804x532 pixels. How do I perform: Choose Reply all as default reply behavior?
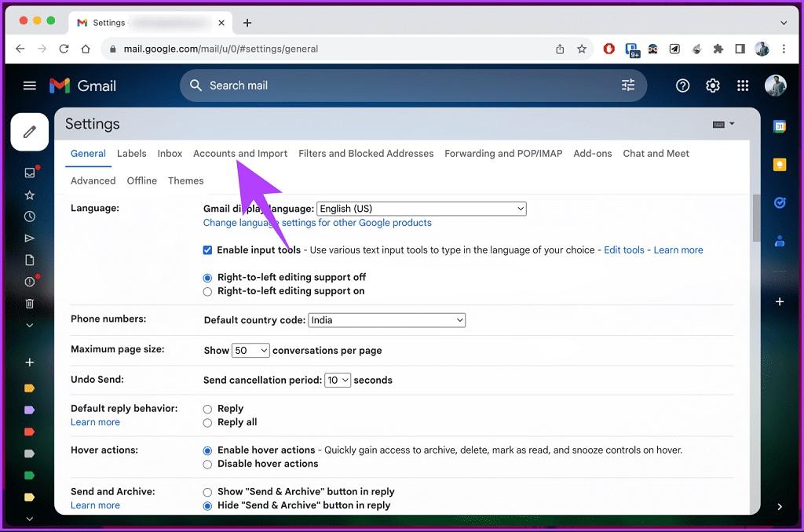207,423
